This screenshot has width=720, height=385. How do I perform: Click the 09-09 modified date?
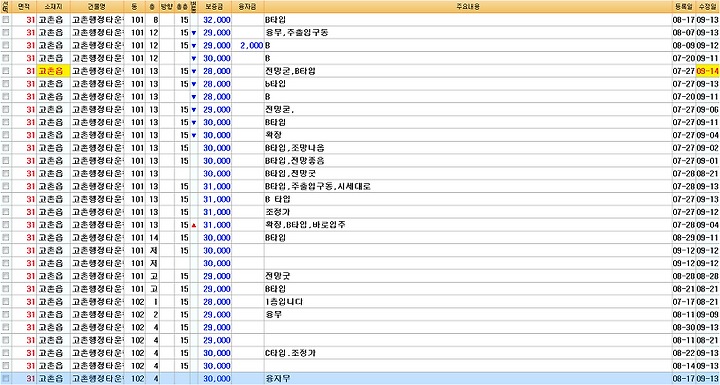(x=708, y=315)
